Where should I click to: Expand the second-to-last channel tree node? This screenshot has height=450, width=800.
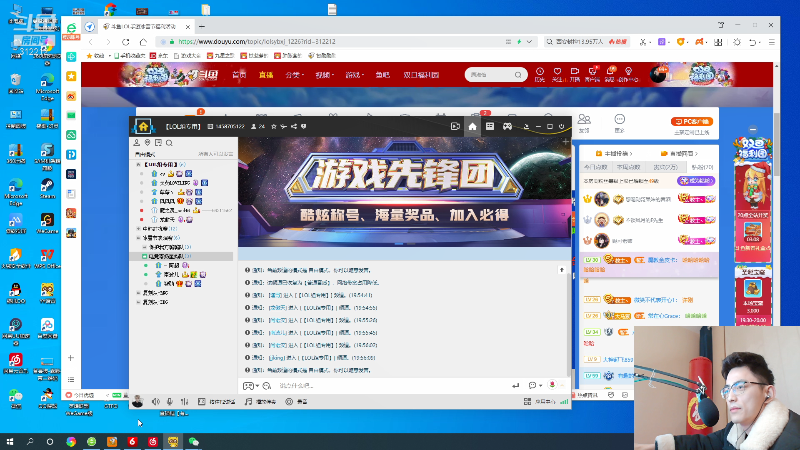(138, 293)
